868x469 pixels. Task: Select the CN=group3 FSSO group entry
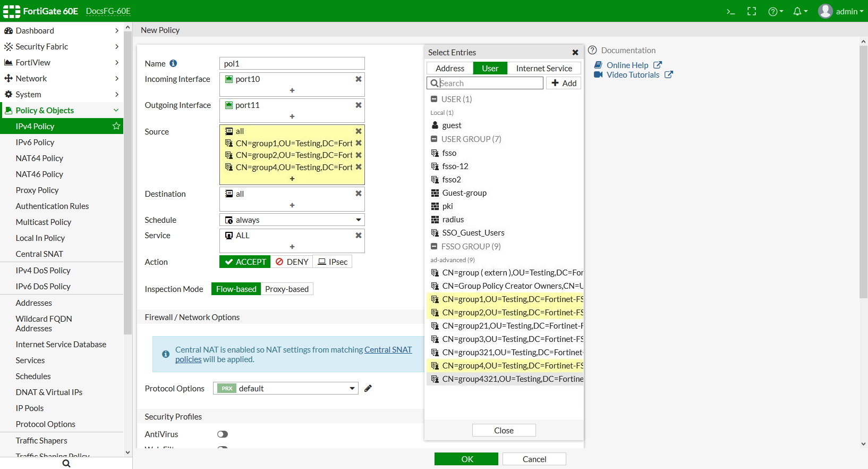pyautogui.click(x=512, y=339)
